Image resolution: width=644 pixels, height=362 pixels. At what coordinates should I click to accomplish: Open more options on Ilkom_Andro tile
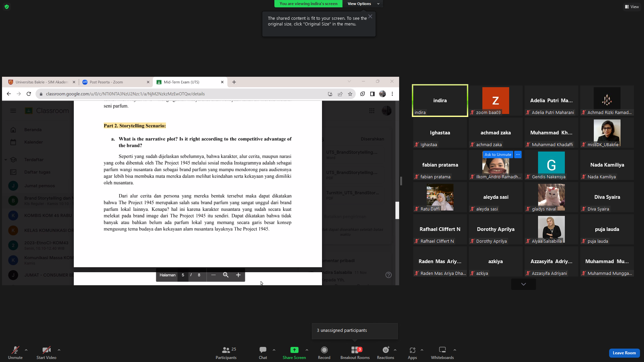click(x=518, y=155)
